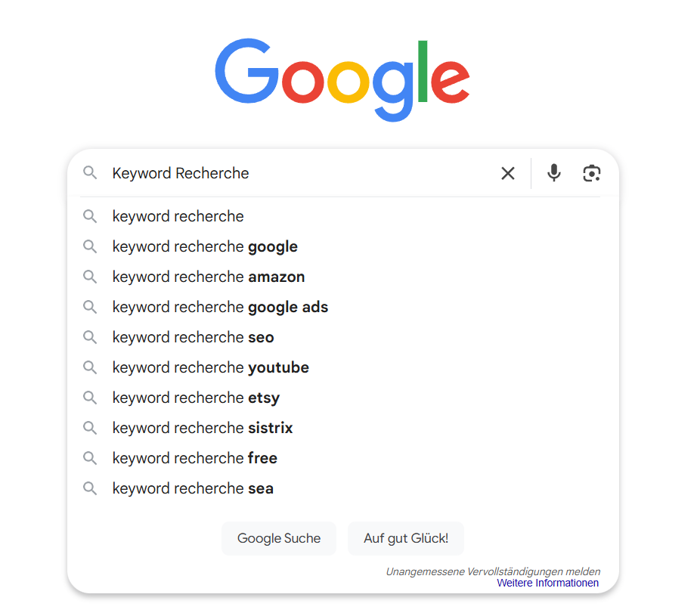Select the first 'keyword recherche' suggestion
The image size is (697, 616).
pos(178,216)
